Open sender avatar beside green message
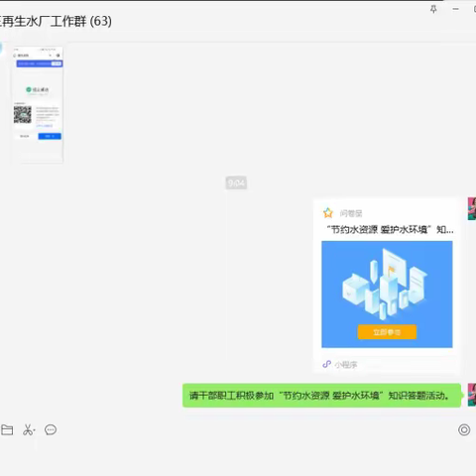 (x=472, y=395)
